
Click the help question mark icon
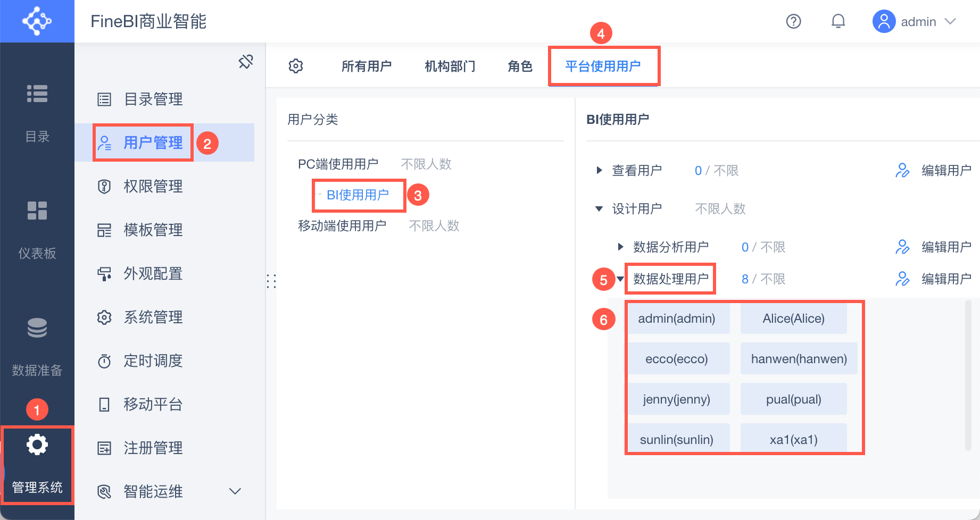[793, 21]
